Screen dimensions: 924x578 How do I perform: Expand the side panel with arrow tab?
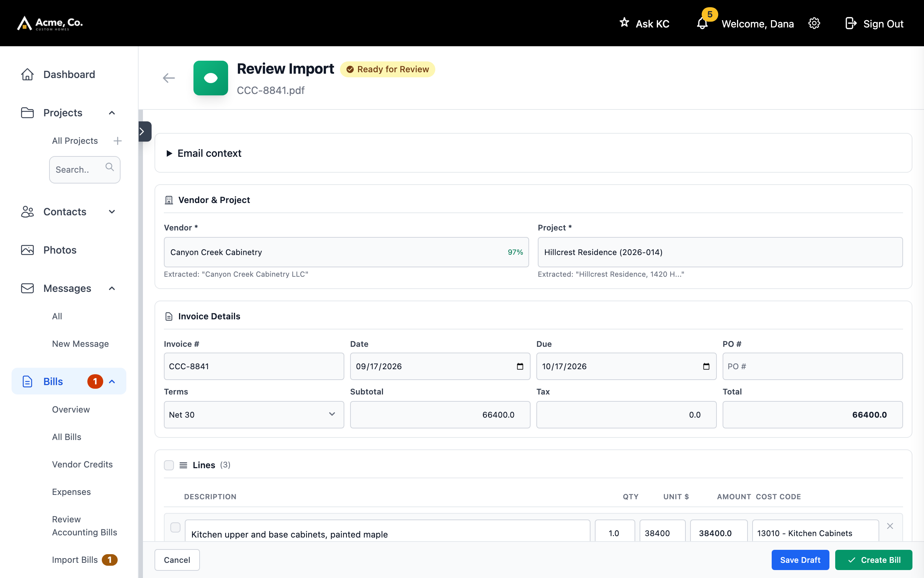coord(144,131)
